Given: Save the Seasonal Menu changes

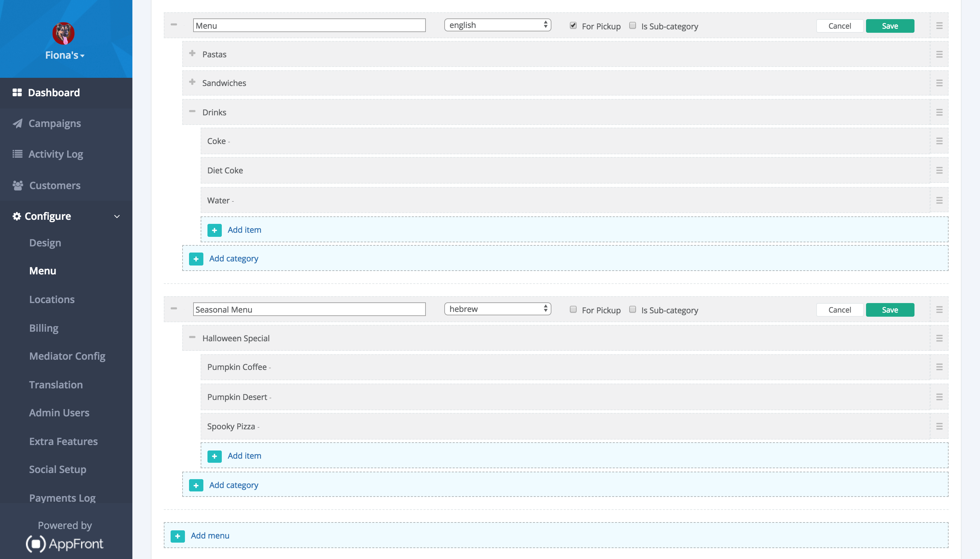Looking at the screenshot, I should click(x=890, y=310).
